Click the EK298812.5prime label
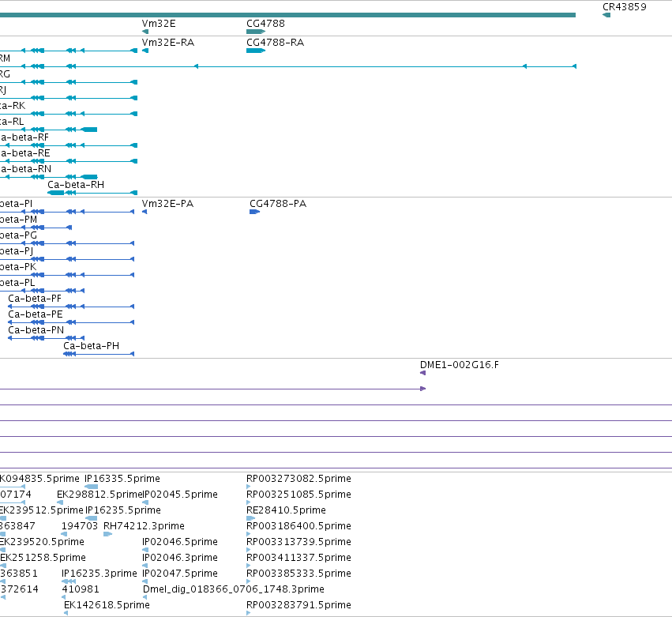 [x=99, y=495]
